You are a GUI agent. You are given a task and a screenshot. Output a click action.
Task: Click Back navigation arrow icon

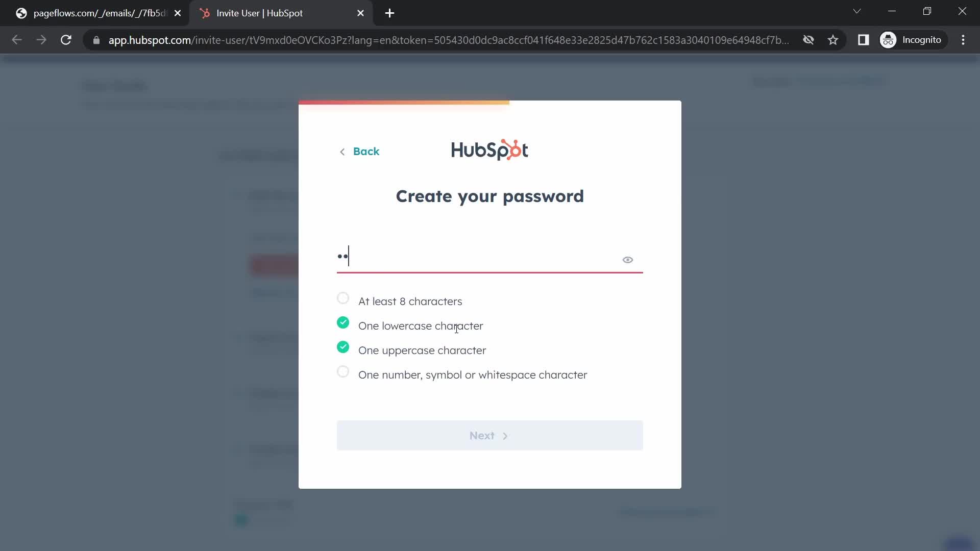coord(342,152)
